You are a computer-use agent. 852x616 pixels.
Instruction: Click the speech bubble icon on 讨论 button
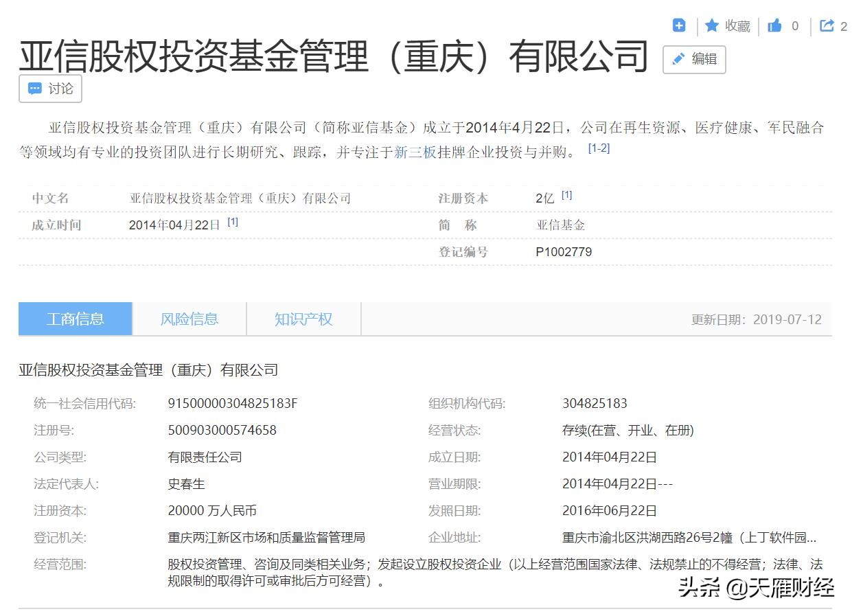[x=34, y=89]
